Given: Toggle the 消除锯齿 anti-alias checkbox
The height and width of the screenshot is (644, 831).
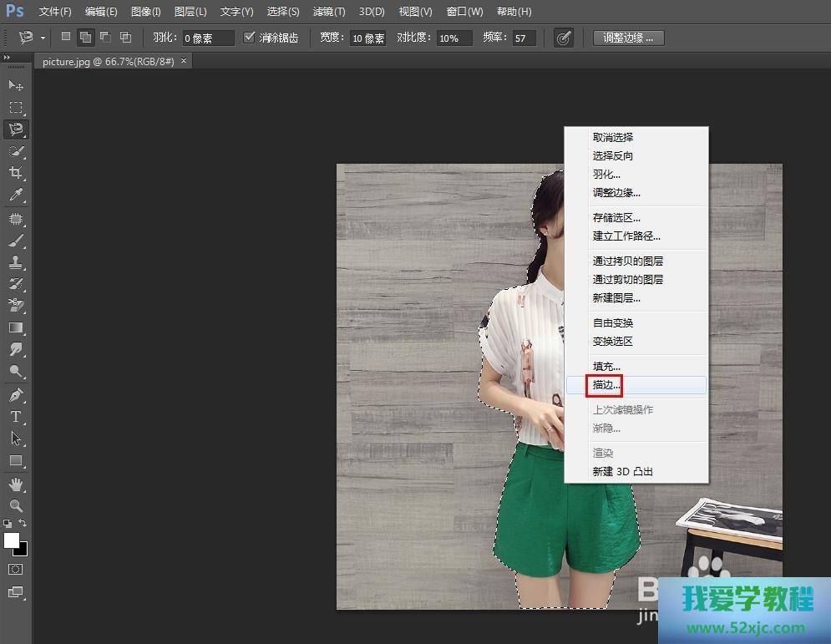Looking at the screenshot, I should 250,38.
